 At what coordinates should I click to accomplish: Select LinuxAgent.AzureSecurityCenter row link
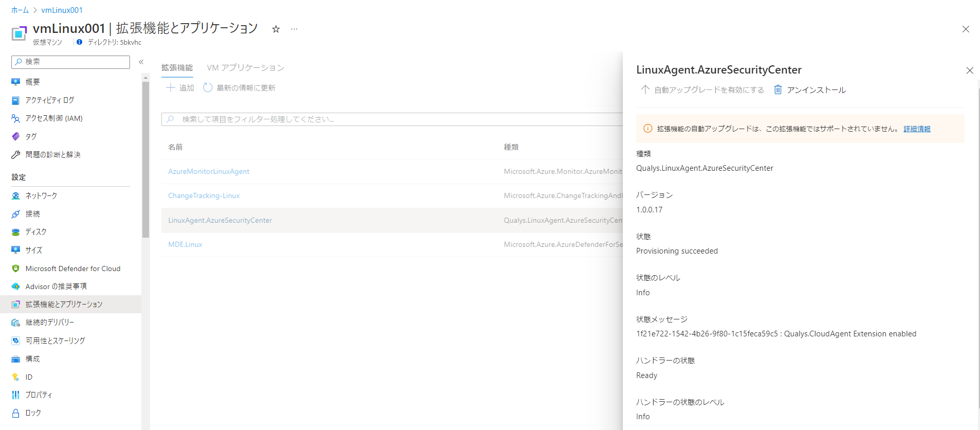pyautogui.click(x=220, y=220)
